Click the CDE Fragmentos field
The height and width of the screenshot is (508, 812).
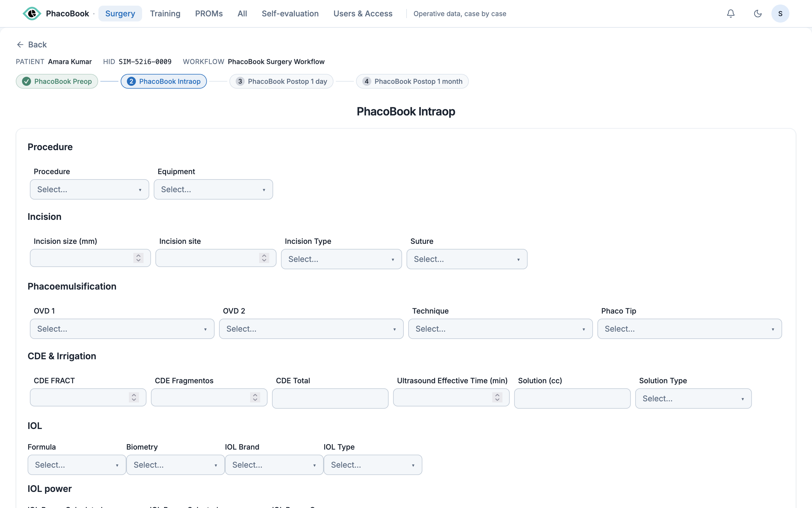(209, 397)
